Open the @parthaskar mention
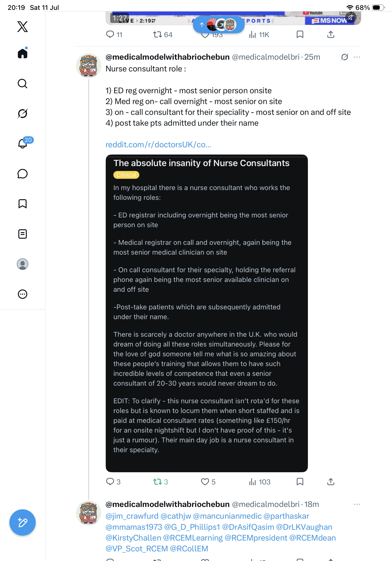 [286, 516]
